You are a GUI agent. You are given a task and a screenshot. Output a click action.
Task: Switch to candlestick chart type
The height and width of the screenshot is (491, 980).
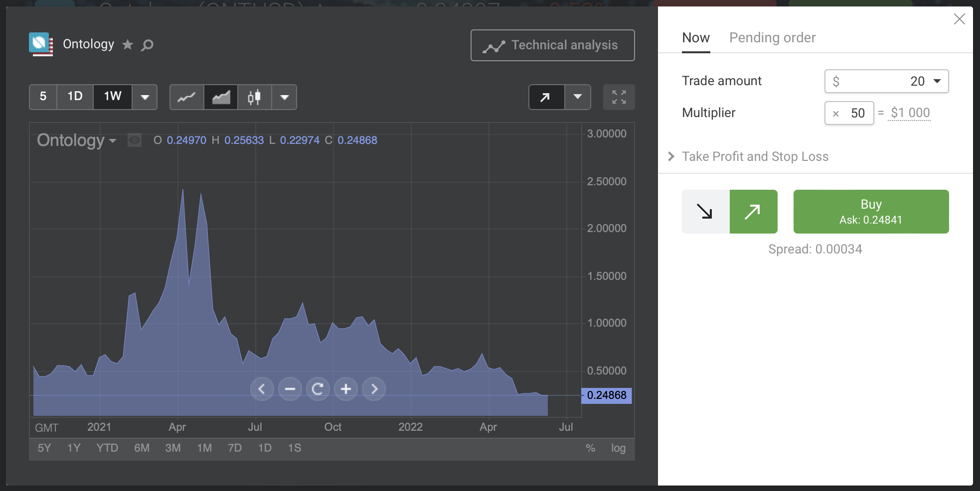click(254, 97)
